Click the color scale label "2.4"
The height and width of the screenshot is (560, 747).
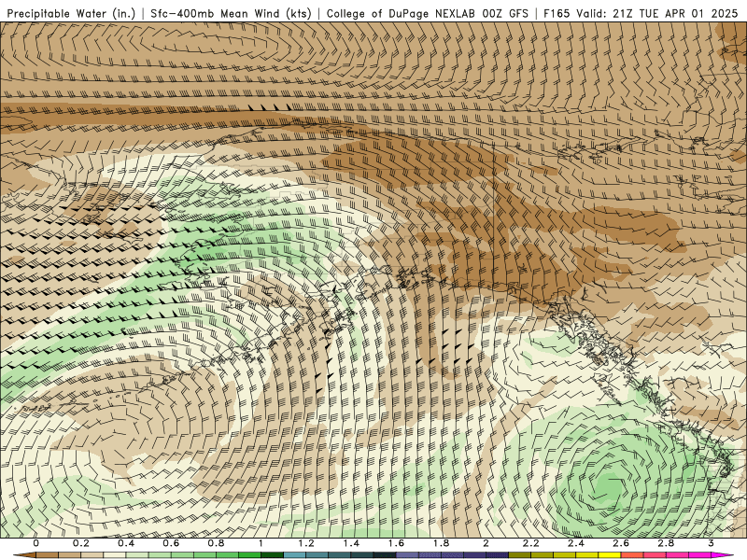coord(576,543)
